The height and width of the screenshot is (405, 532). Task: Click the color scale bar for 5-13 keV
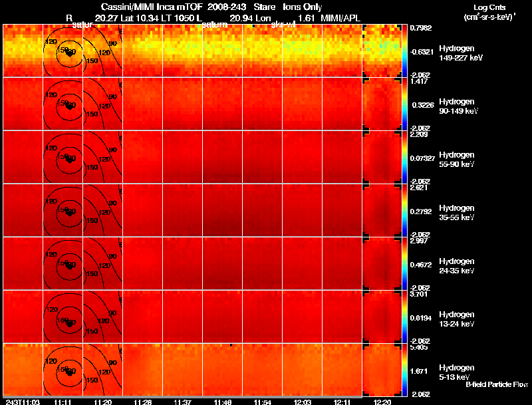404,370
